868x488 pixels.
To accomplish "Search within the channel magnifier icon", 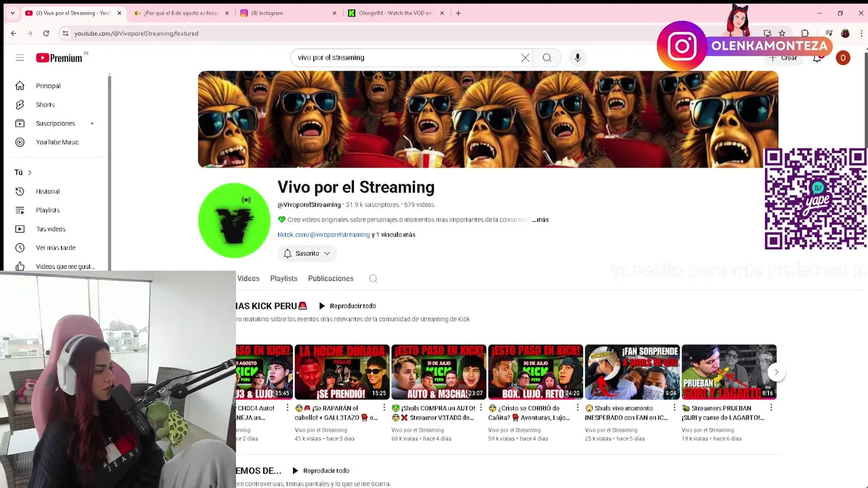I will pos(373,279).
